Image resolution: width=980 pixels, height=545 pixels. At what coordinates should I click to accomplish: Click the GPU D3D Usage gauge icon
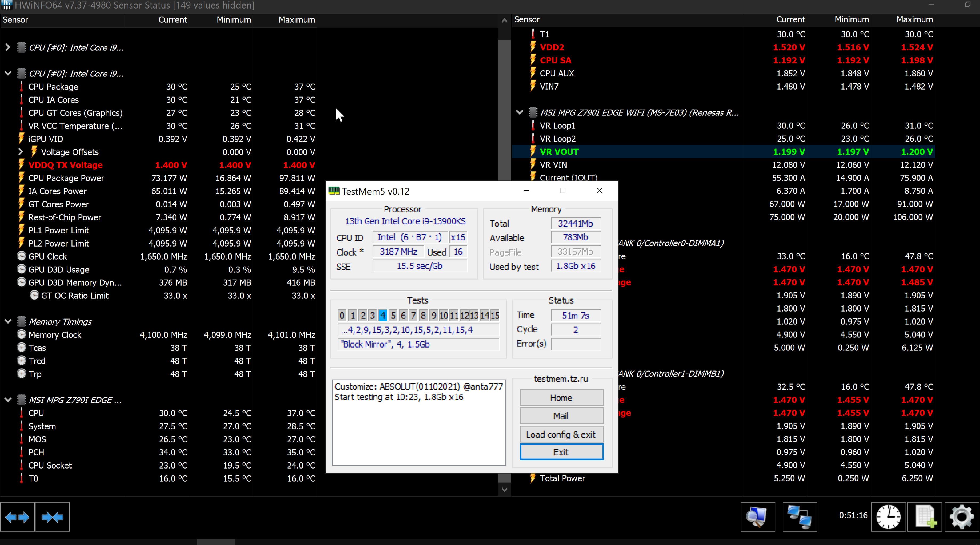[22, 269]
